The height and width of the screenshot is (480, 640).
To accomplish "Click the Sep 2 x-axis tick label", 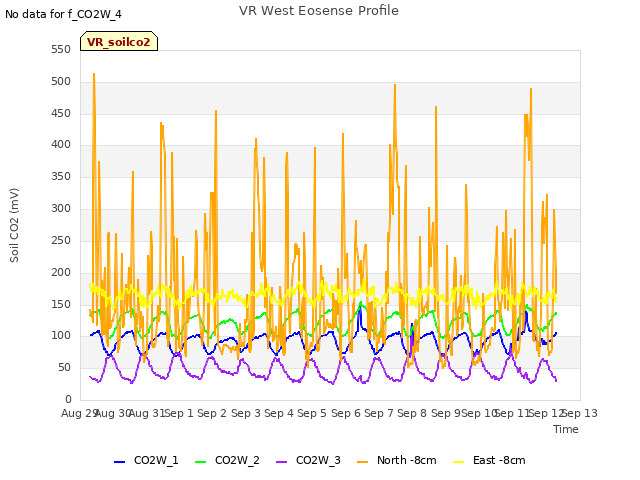I will pos(212,413).
